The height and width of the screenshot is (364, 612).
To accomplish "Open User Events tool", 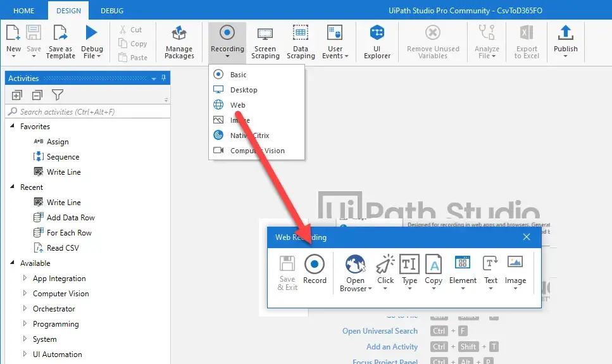I will pyautogui.click(x=335, y=42).
